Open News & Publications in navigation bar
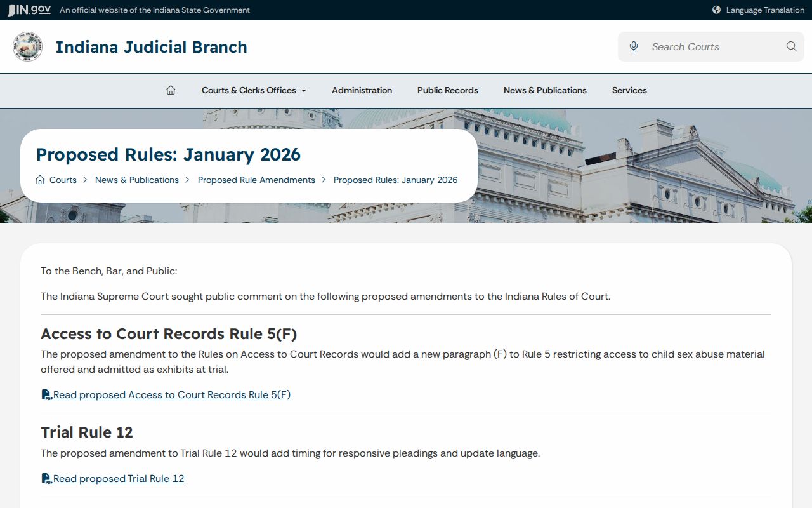The height and width of the screenshot is (508, 812). pyautogui.click(x=545, y=90)
